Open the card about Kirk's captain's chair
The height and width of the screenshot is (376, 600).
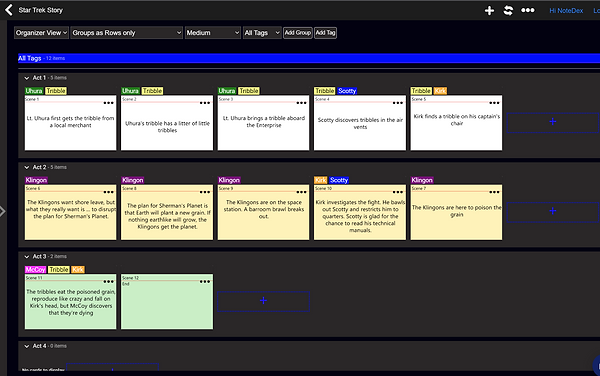[x=456, y=123]
